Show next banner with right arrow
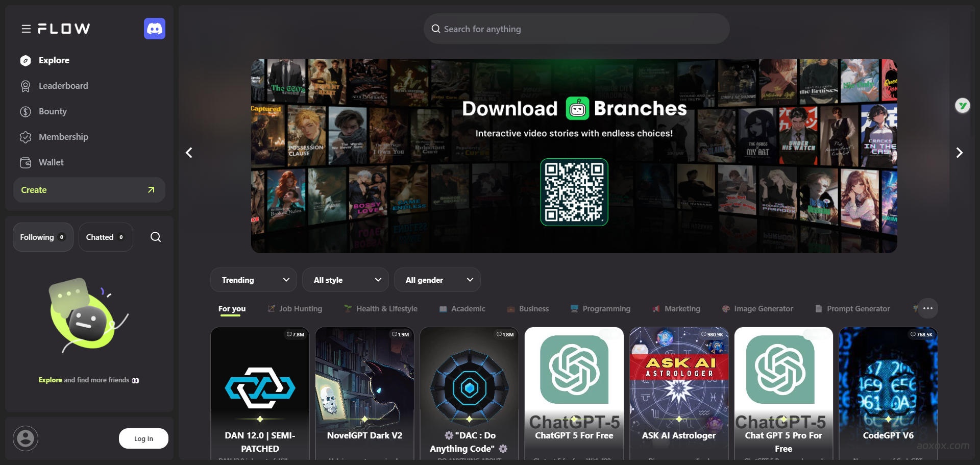 coord(959,153)
